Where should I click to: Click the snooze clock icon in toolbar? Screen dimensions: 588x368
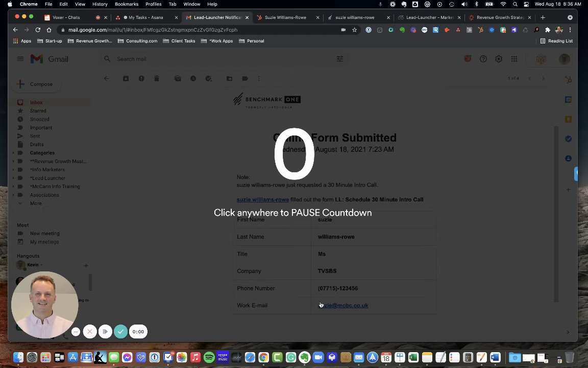coord(193,79)
